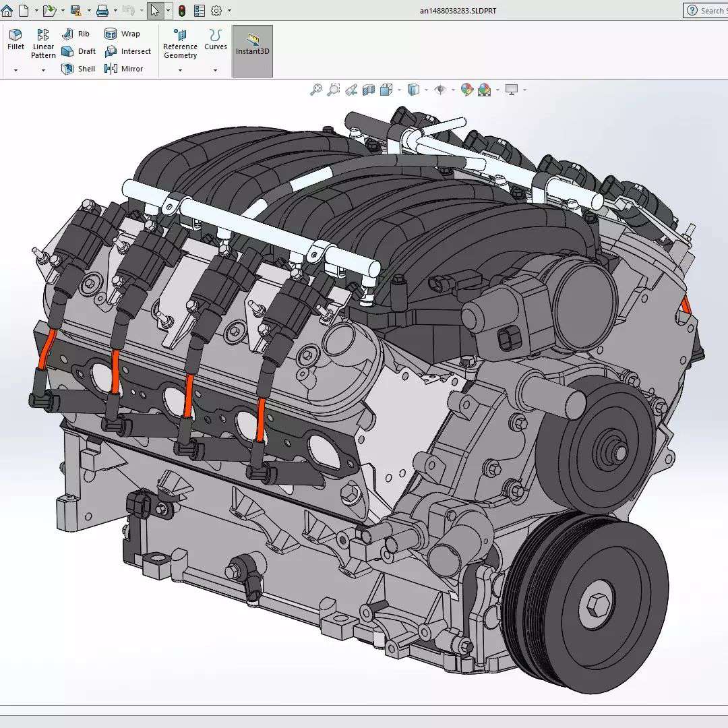
Task: Expand the New document dropdown arrow
Action: [x=36, y=10]
